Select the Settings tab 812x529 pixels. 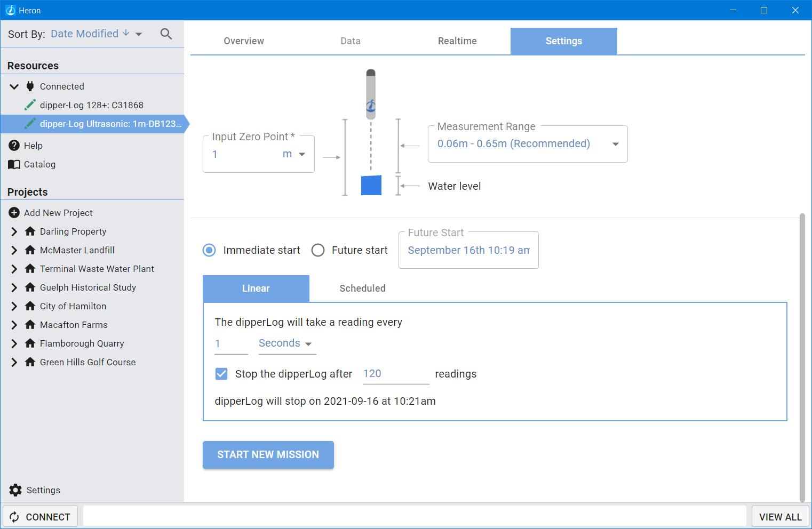coord(564,41)
